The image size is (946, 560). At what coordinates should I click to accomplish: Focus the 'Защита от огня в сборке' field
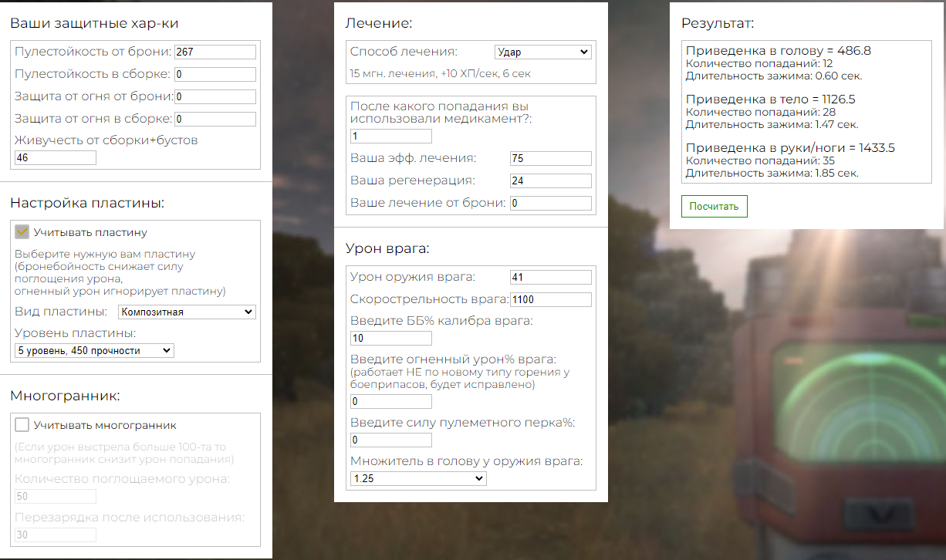click(x=215, y=119)
